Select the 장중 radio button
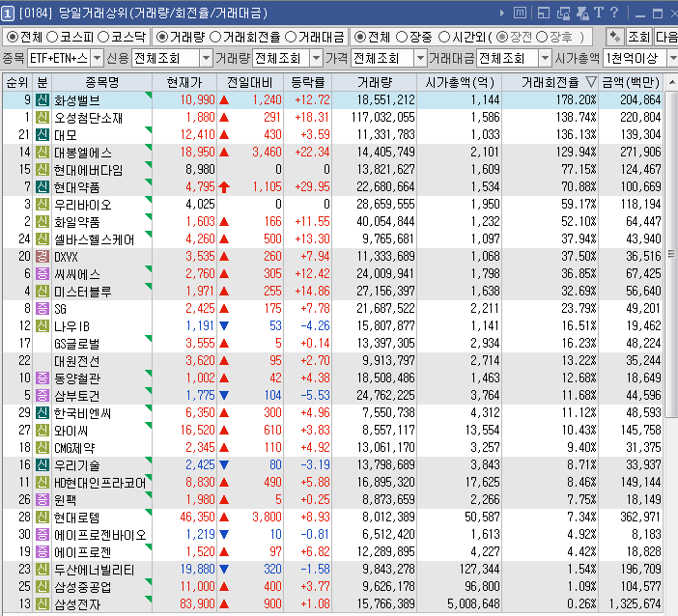This screenshot has width=678, height=616. 402,37
